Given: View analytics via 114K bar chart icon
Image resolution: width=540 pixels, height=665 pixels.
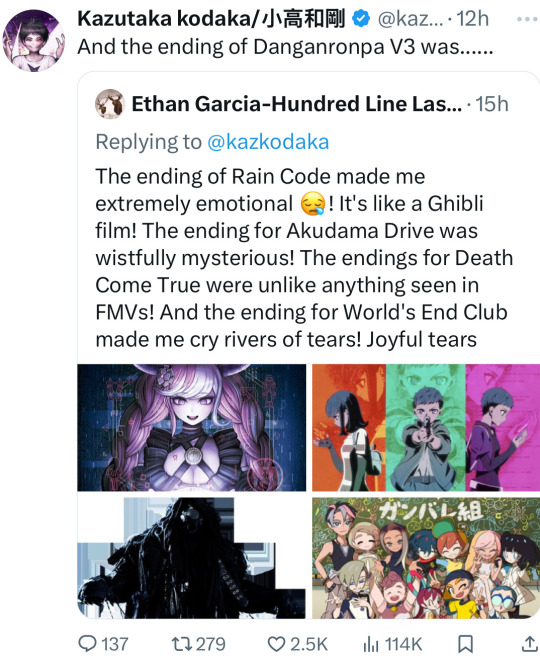Looking at the screenshot, I should tap(371, 645).
